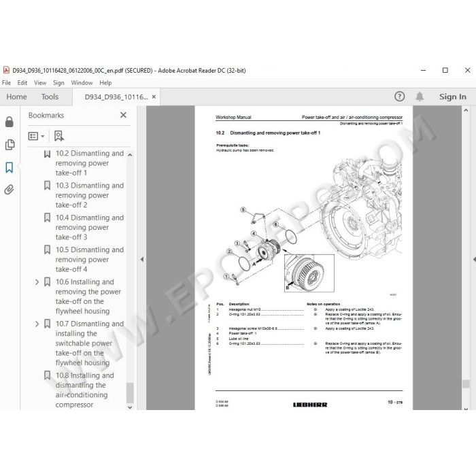
Task: Click the bookmark icon beside 10.4 entry
Action: [x=48, y=218]
